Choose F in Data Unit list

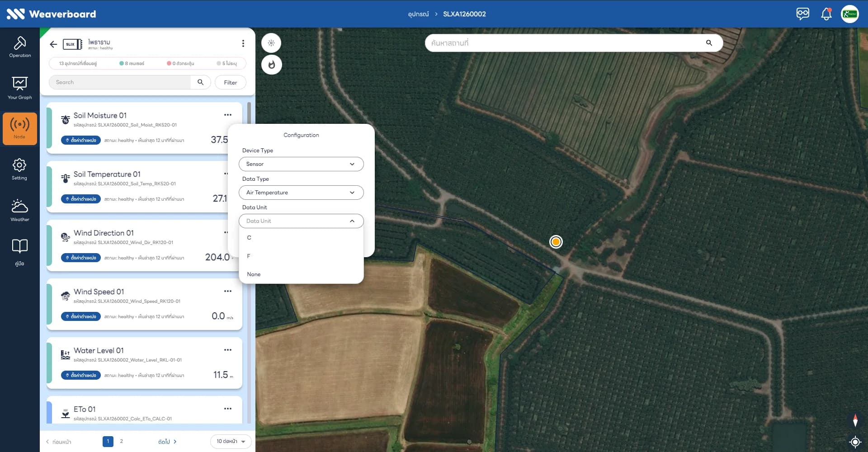pos(301,256)
